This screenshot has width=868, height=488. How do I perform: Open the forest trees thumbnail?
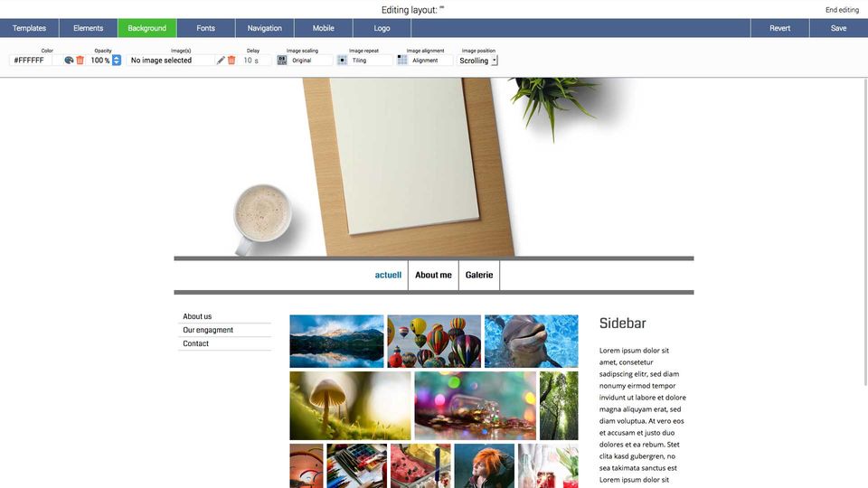pos(559,406)
